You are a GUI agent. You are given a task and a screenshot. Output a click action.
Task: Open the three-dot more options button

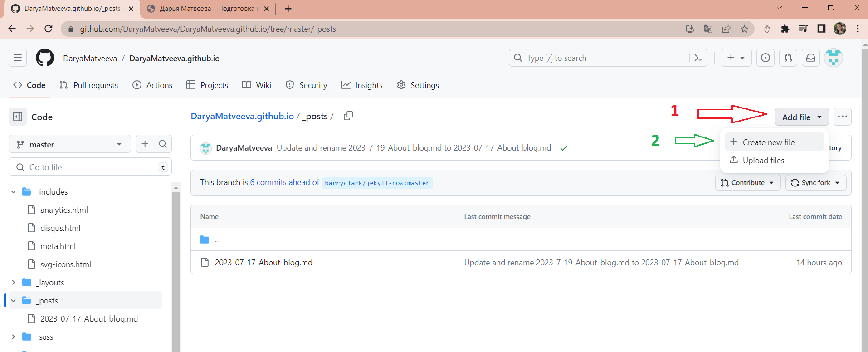(843, 117)
